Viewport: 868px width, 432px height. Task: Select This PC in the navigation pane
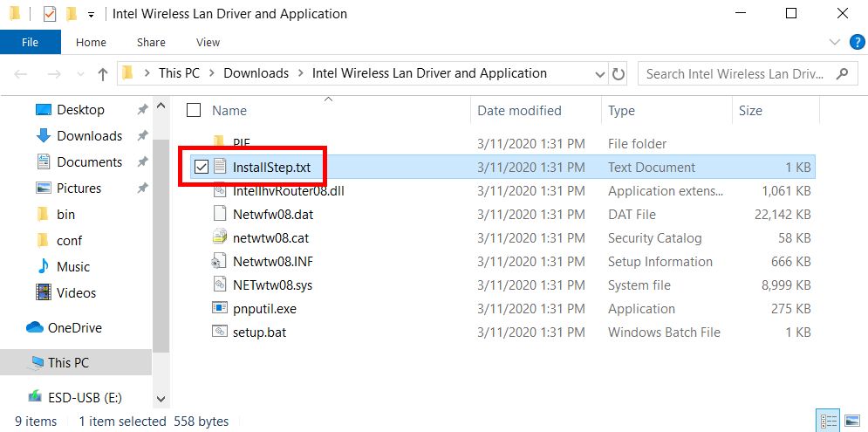[75, 362]
